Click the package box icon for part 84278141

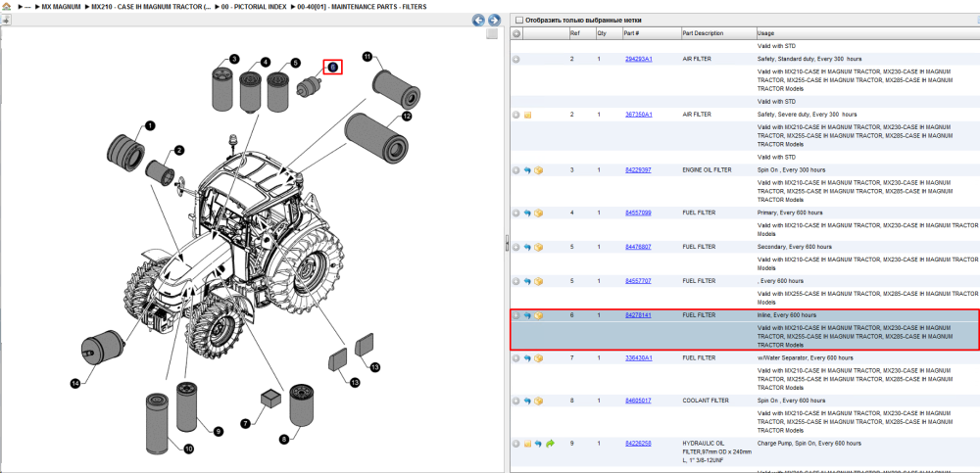point(538,315)
